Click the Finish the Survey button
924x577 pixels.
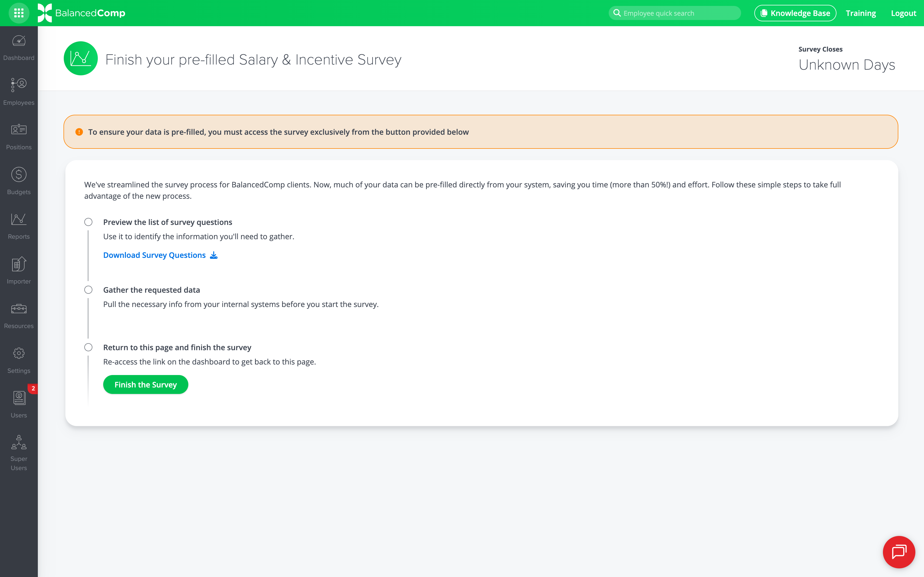pos(145,384)
